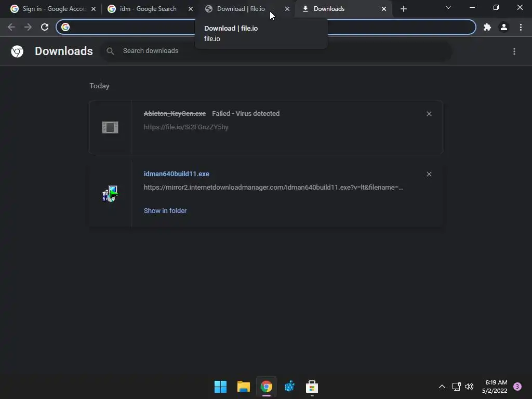
Task: Open volume control tray icon
Action: (469, 387)
